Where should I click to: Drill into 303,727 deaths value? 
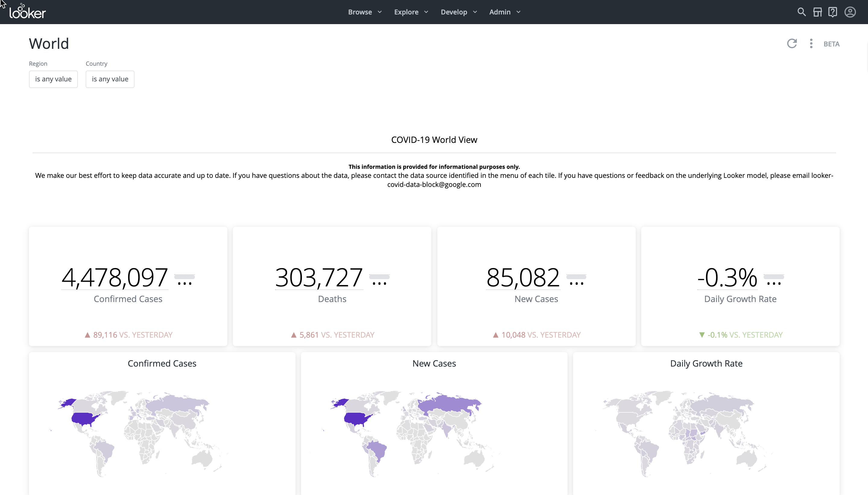pyautogui.click(x=319, y=277)
